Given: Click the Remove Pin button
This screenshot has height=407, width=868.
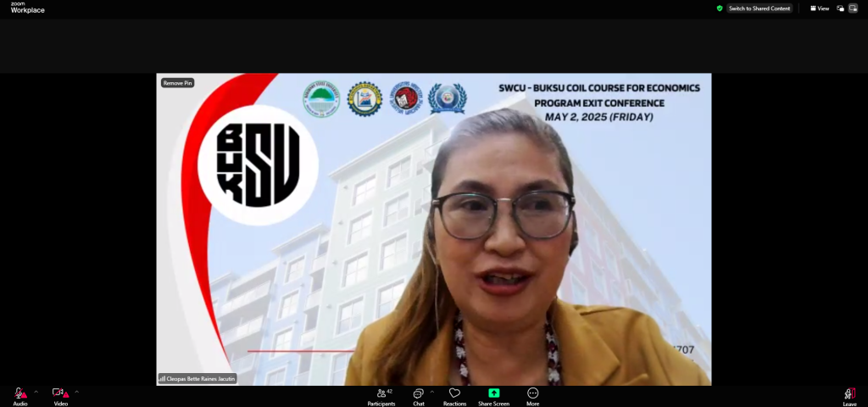Looking at the screenshot, I should pyautogui.click(x=178, y=83).
